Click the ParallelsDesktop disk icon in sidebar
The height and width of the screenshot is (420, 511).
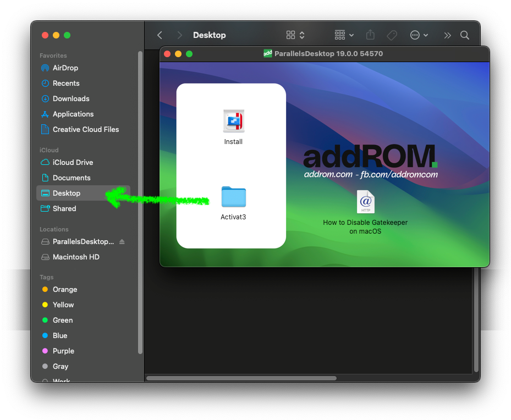(x=45, y=241)
